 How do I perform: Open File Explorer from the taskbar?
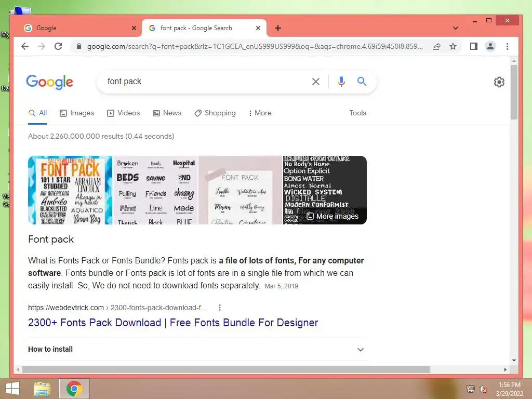[42, 389]
